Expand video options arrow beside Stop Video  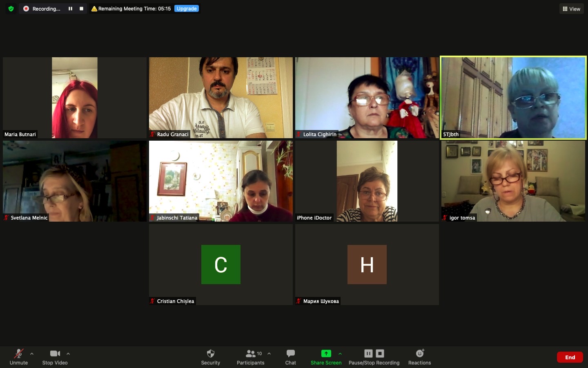[x=68, y=354]
